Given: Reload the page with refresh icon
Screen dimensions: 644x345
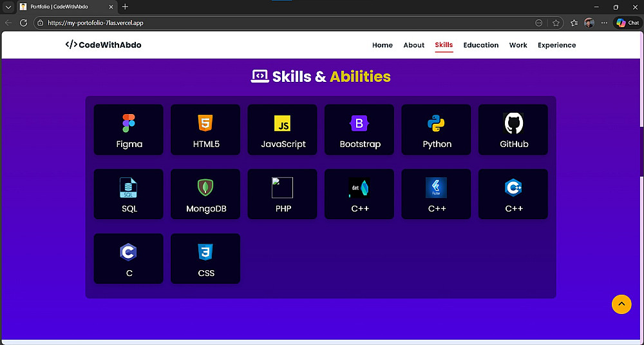Looking at the screenshot, I should point(23,23).
